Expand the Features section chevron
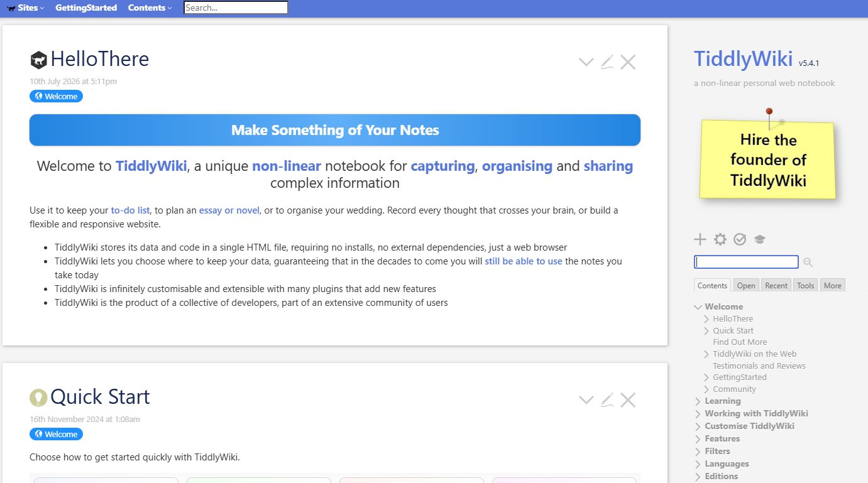The width and height of the screenshot is (868, 483). [x=698, y=439]
